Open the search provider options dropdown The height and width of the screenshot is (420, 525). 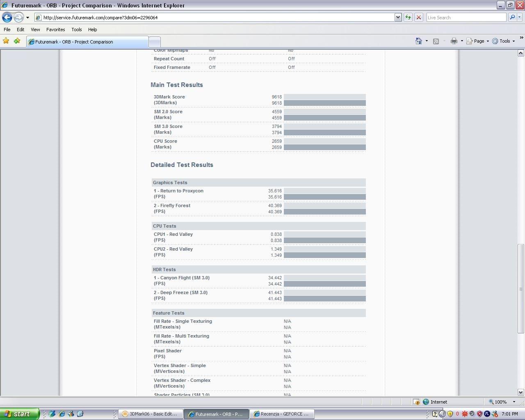click(x=520, y=17)
